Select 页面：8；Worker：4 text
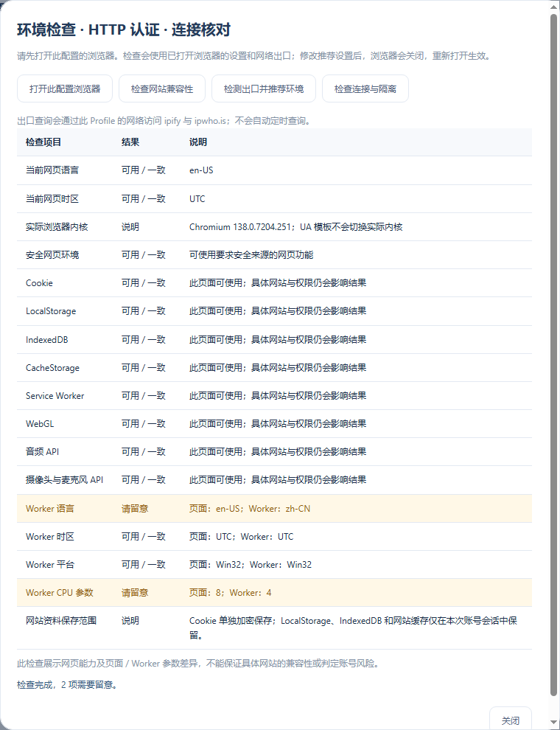Viewport: 560px width, 730px height. pos(230,593)
